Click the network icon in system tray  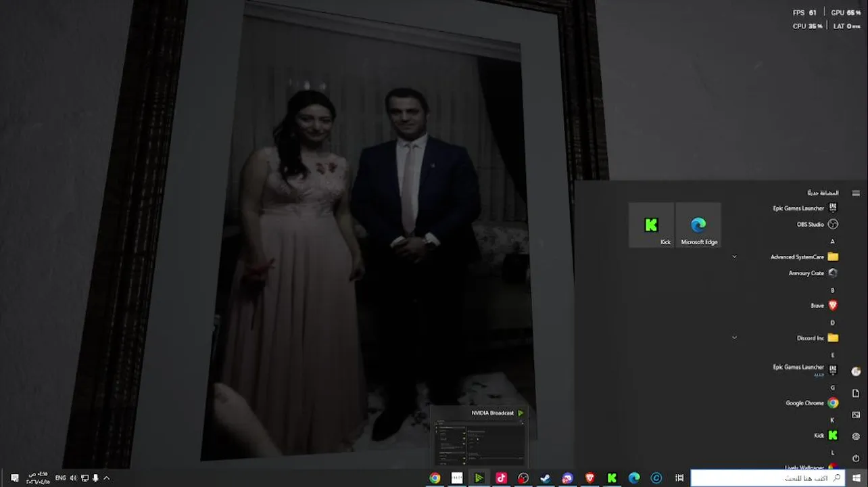pos(85,478)
